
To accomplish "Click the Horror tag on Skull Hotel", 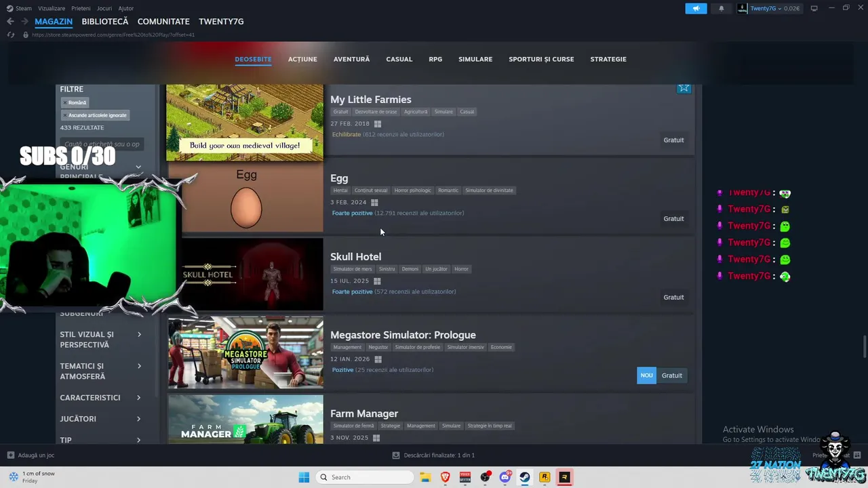I will tap(461, 269).
